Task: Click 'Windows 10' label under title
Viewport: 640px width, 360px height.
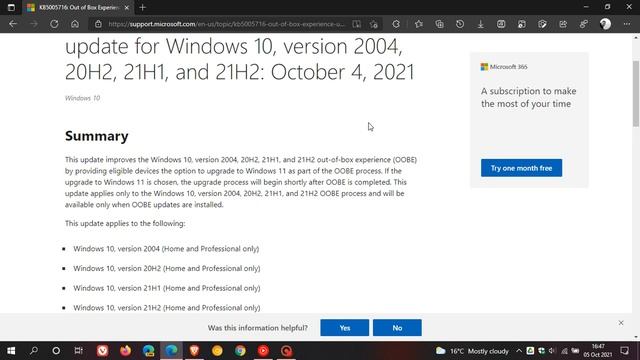Action: pos(82,98)
